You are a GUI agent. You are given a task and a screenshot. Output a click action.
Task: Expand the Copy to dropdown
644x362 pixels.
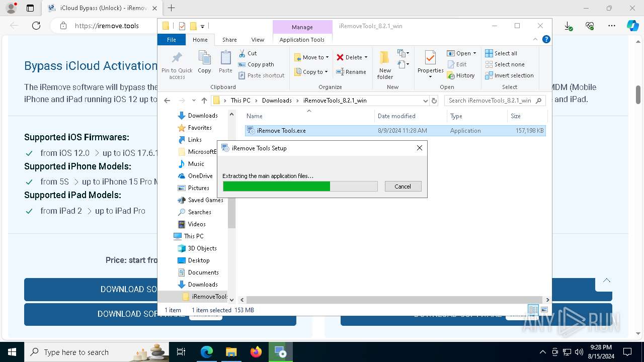click(326, 72)
